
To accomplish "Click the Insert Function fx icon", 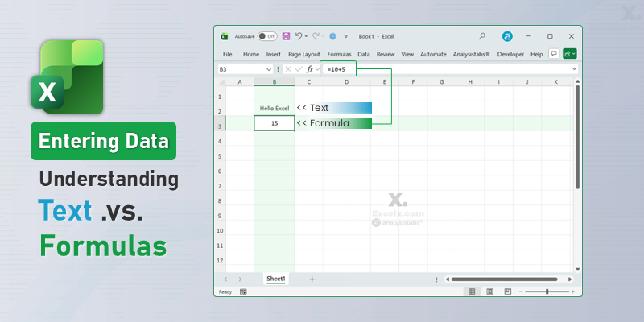I will pos(310,69).
